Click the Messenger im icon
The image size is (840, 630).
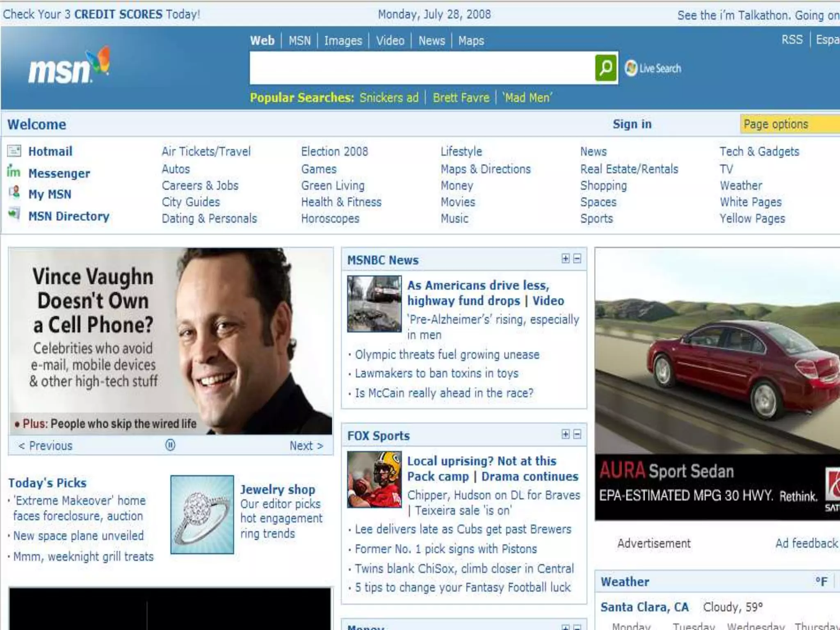pos(14,171)
